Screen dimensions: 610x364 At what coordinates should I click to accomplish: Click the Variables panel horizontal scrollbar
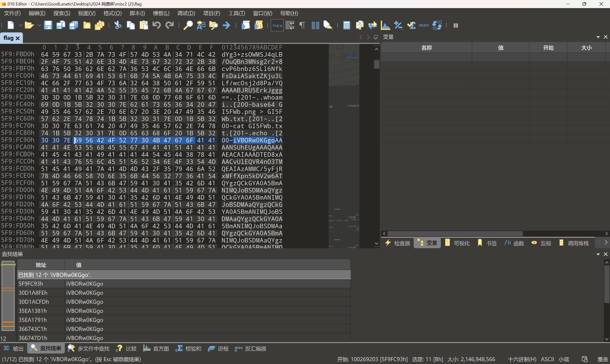pyautogui.click(x=455, y=233)
